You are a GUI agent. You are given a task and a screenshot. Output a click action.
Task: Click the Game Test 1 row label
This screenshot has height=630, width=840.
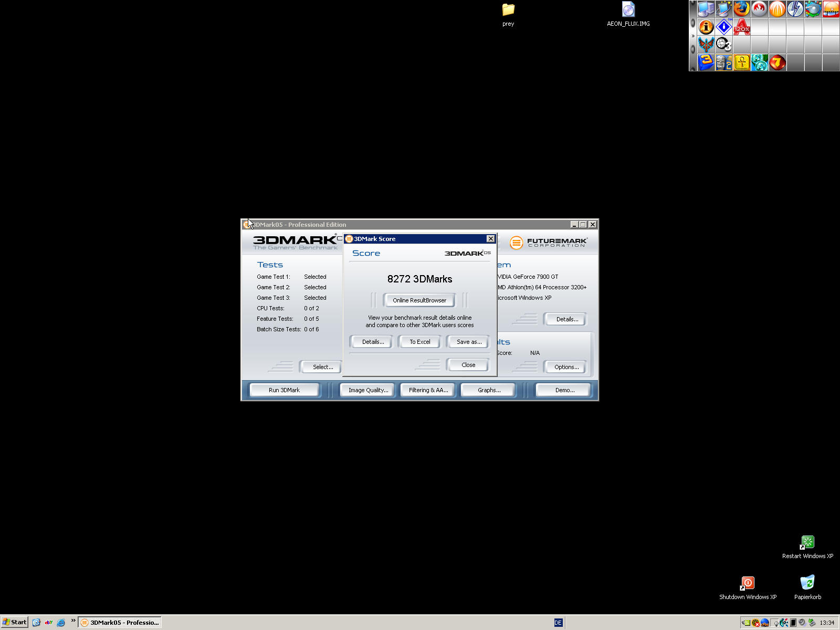click(x=273, y=277)
